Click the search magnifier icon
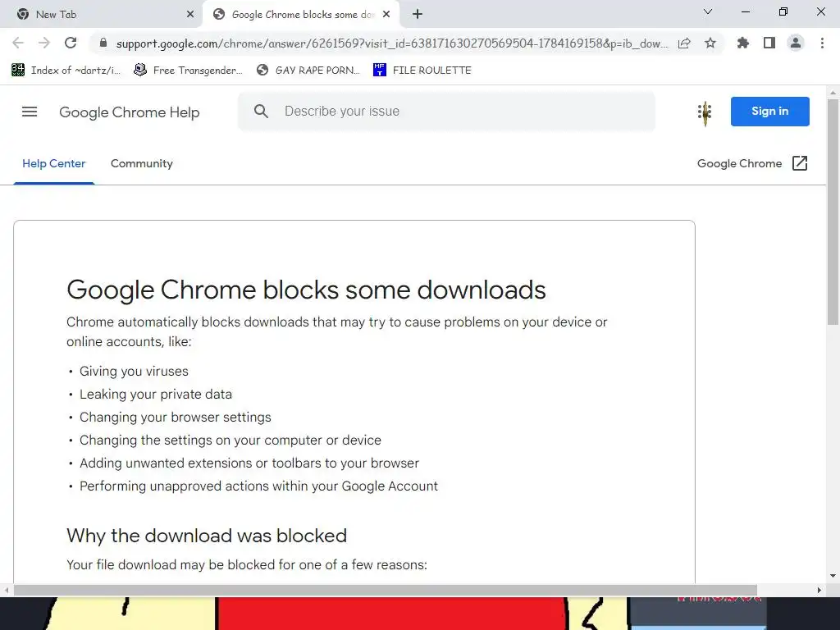This screenshot has width=840, height=630. pyautogui.click(x=261, y=111)
